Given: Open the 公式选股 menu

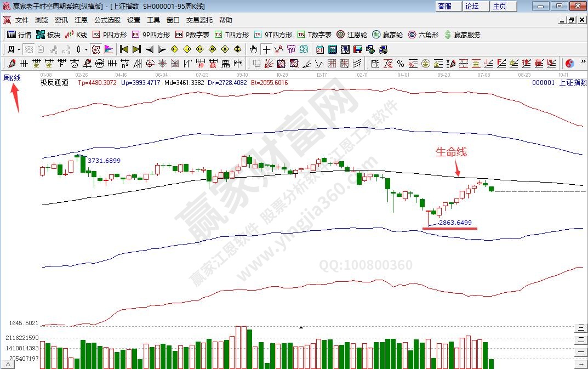Looking at the screenshot, I should point(107,20).
